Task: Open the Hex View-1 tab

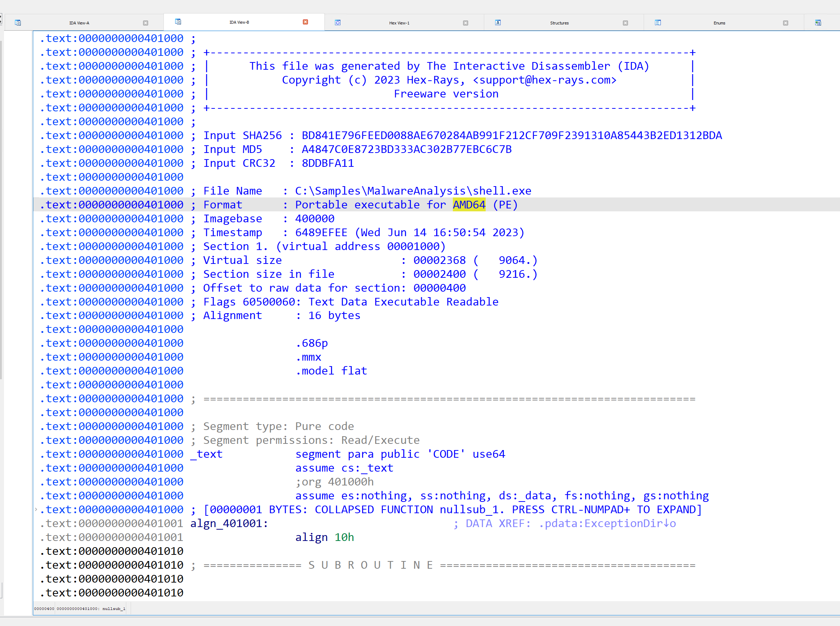Action: [x=399, y=23]
